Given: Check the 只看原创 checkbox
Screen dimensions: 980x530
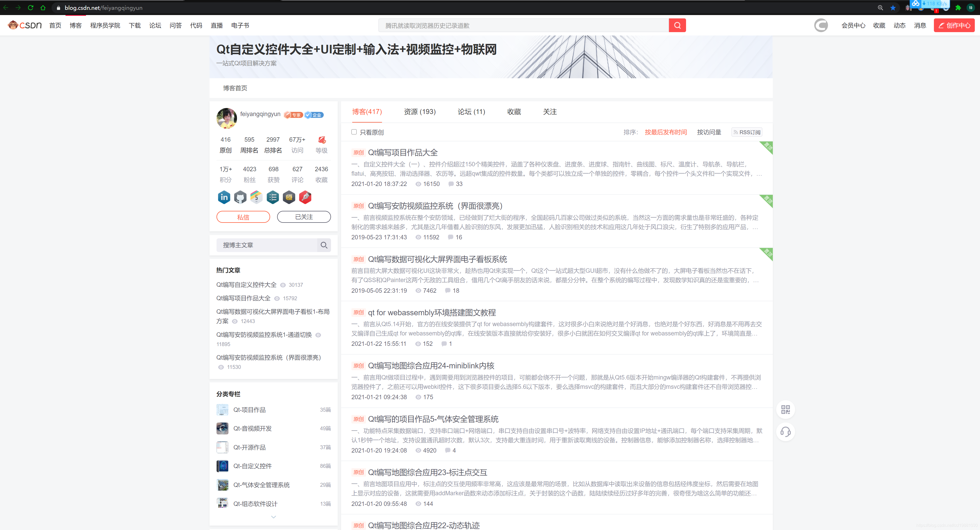Looking at the screenshot, I should [354, 132].
